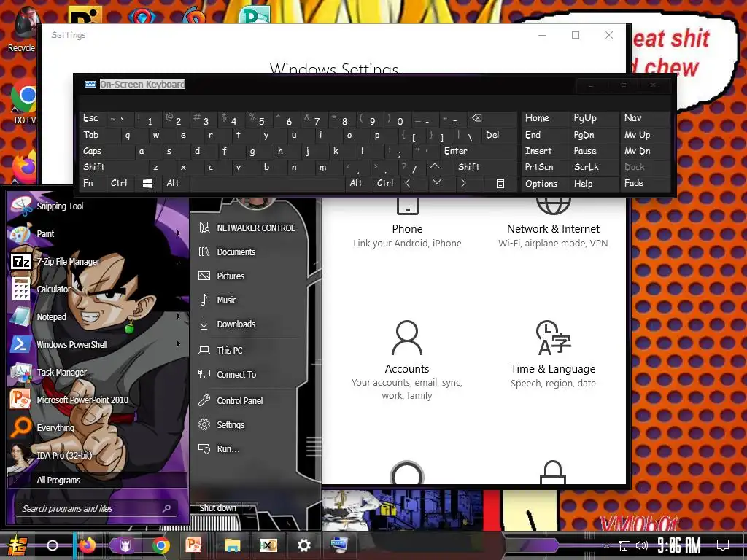Open Settings from start menu list

pyautogui.click(x=247, y=425)
